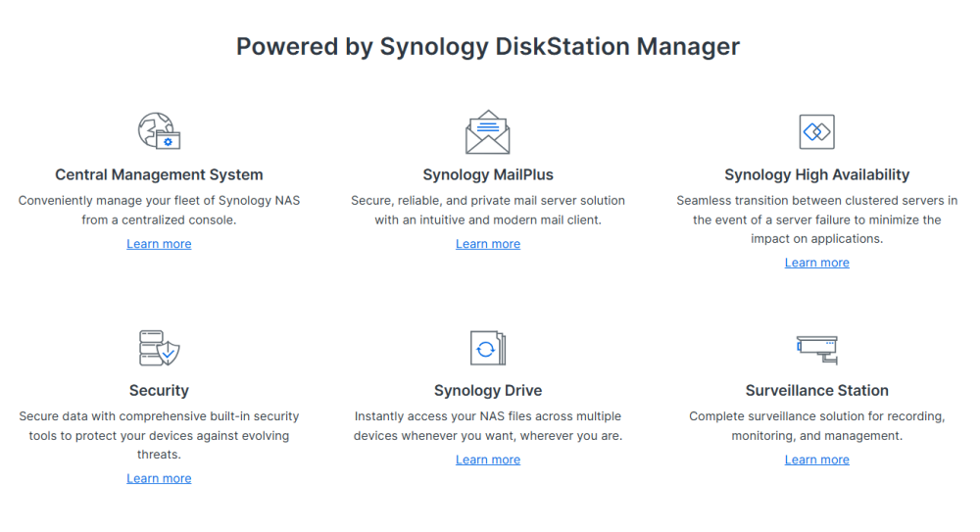The image size is (980, 532).
Task: Click the Powered by Synology DiskStation Manager title
Action: click(x=487, y=46)
